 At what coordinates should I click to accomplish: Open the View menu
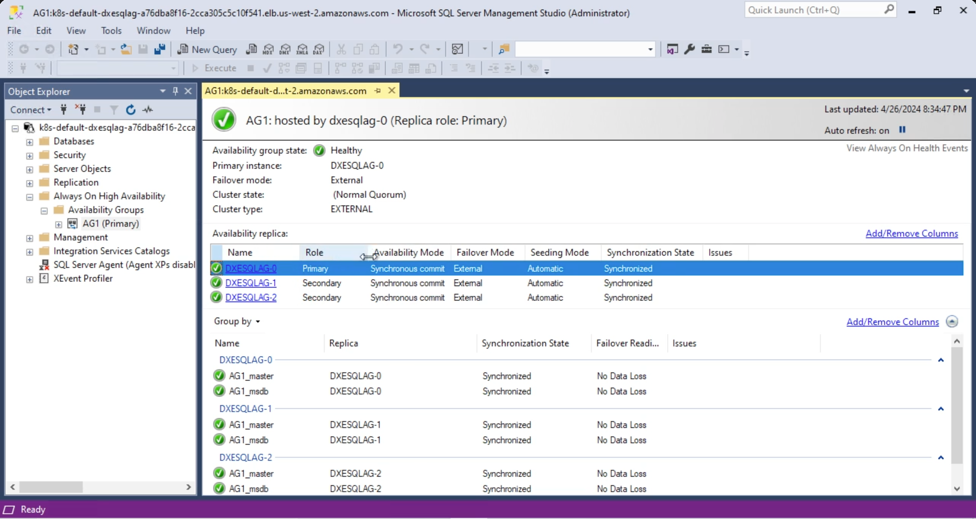(76, 30)
